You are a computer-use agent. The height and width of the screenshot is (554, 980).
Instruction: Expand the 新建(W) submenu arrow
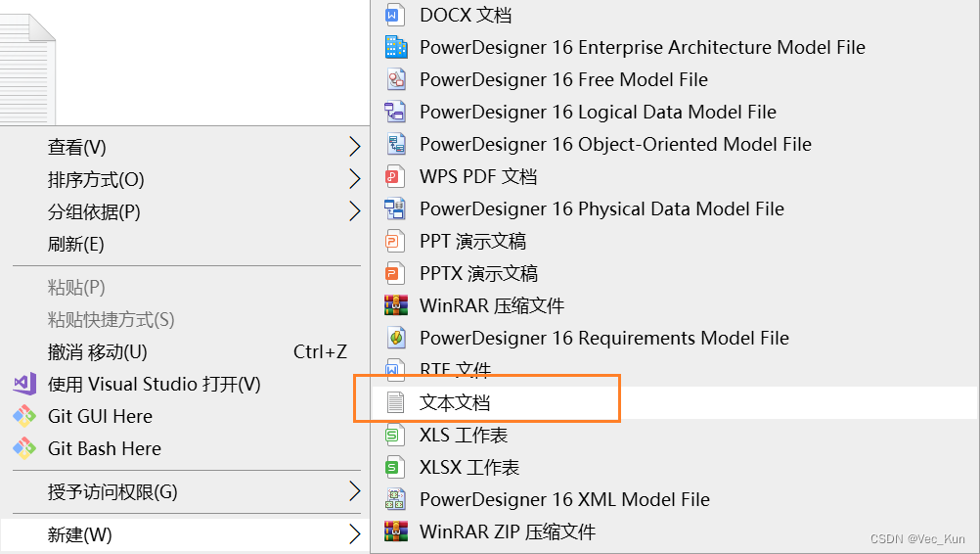coord(354,534)
